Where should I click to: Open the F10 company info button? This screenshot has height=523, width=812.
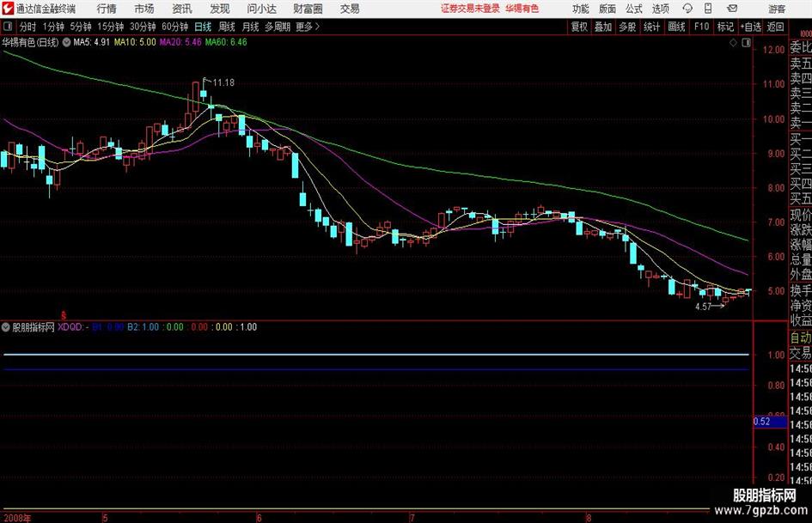click(701, 27)
